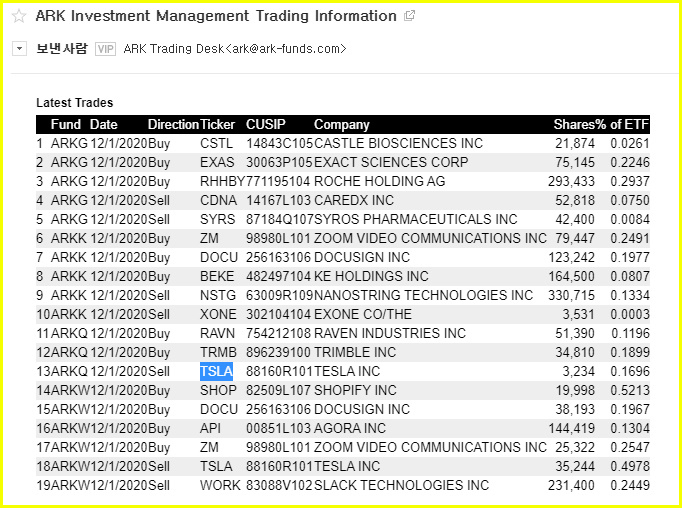This screenshot has width=682, height=508.
Task: Click the % of ETF column header
Action: [x=622, y=124]
